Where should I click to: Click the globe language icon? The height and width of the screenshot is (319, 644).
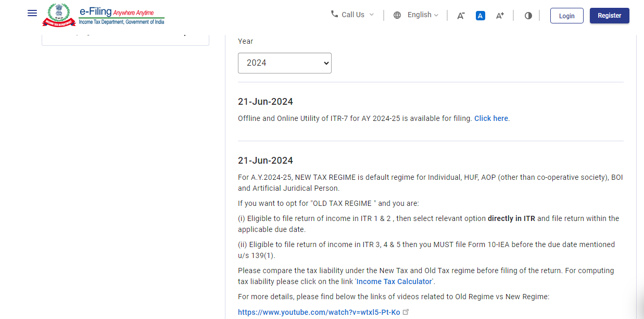pyautogui.click(x=397, y=15)
